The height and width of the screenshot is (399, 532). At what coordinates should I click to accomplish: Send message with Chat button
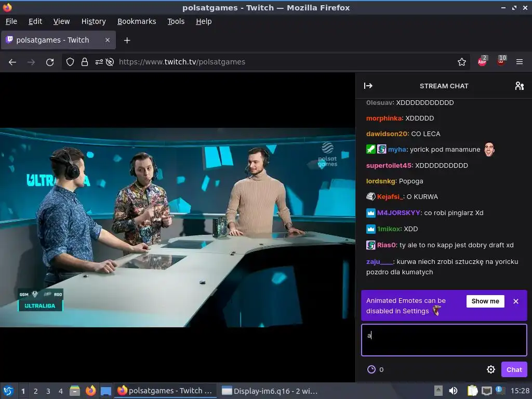pos(514,369)
